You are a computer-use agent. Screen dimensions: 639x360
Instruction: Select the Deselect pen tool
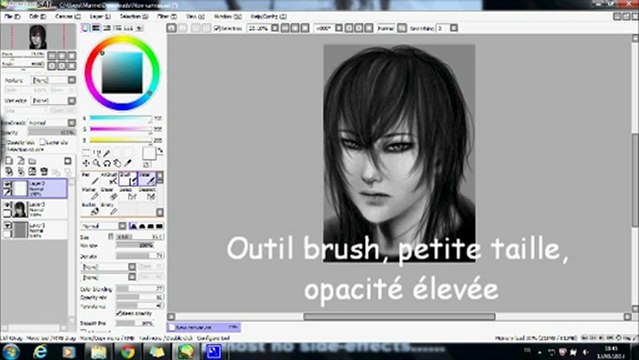click(x=147, y=194)
